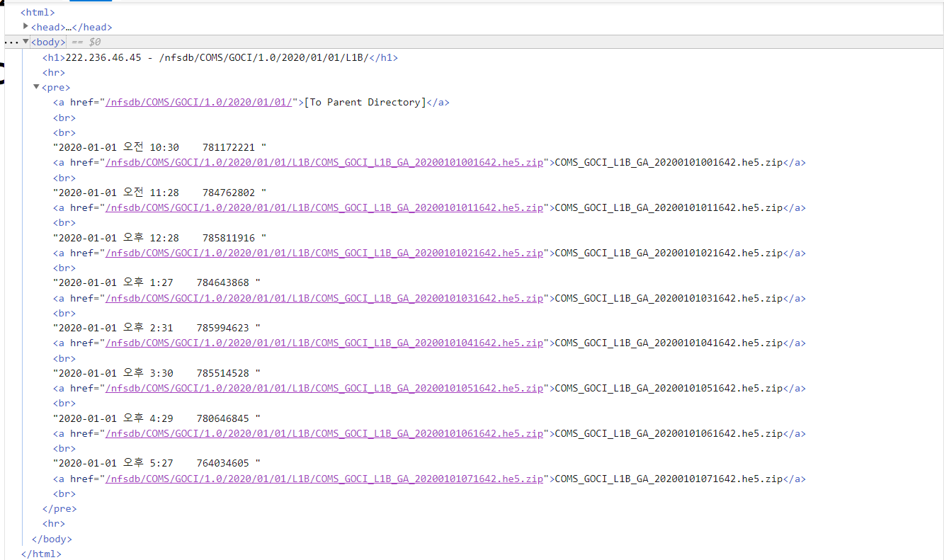
Task: Select the [To Parent Directory] anchor text
Action: tap(365, 103)
